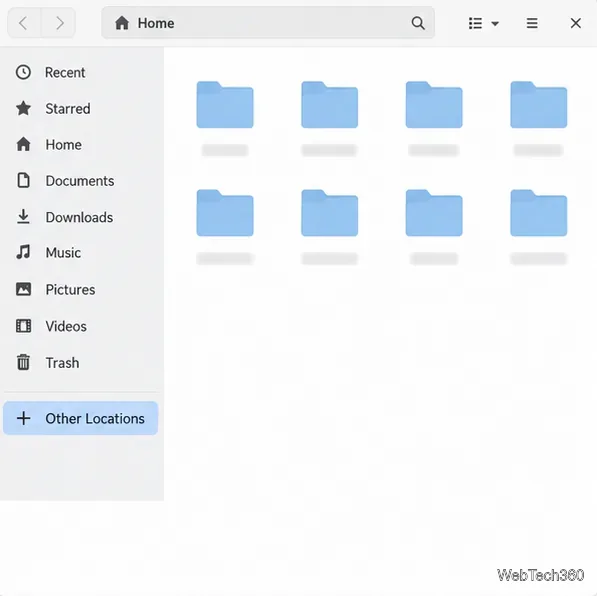Click the Starred star icon
This screenshot has width=597, height=596.
click(x=23, y=108)
